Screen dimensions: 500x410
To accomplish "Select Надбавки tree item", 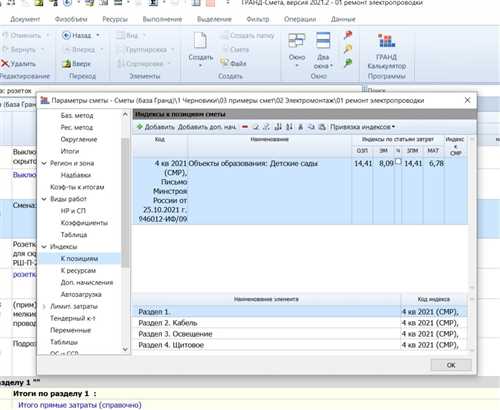I will tap(76, 175).
